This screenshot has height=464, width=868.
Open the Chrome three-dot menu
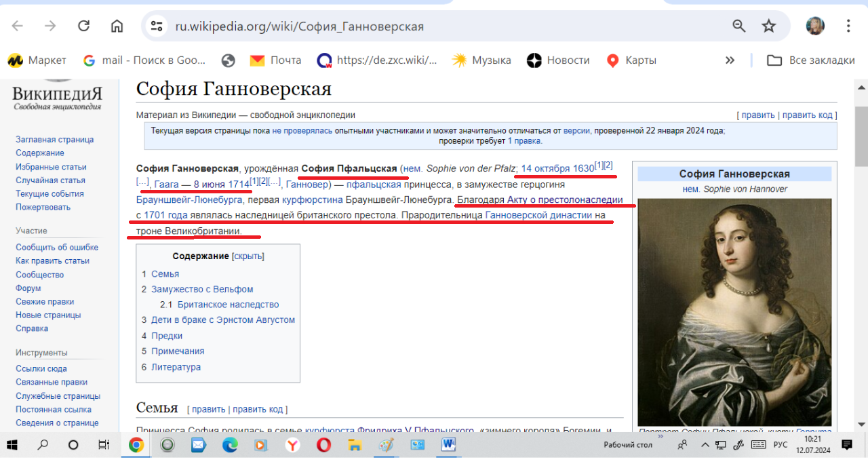(848, 26)
